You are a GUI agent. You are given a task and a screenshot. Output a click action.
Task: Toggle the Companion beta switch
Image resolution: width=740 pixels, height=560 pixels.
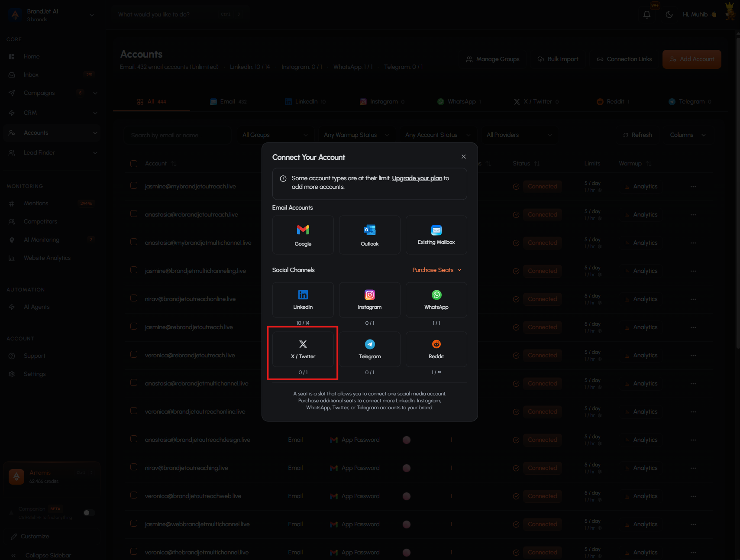[89, 513]
